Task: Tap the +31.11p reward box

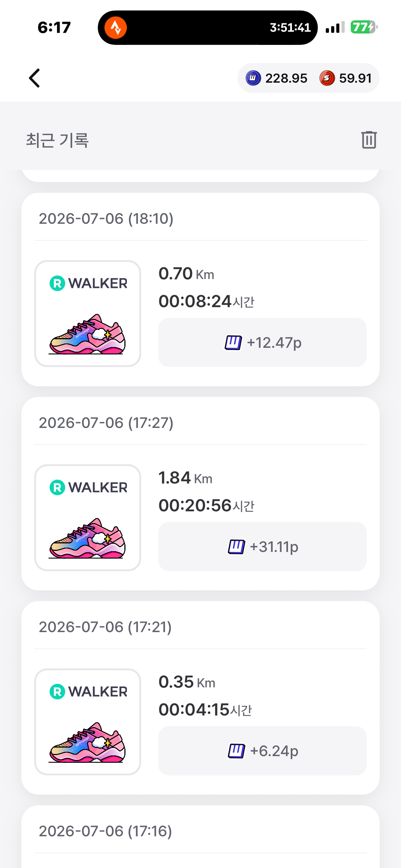Action: click(262, 547)
